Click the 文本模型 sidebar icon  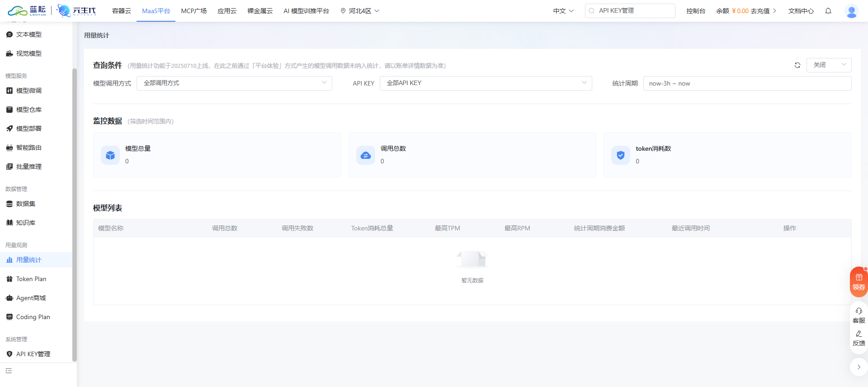9,34
